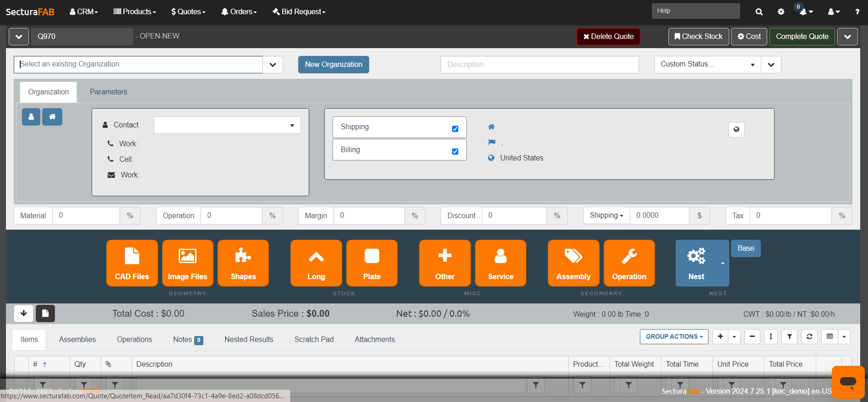Toggle the Billing checkbox

pyautogui.click(x=455, y=152)
